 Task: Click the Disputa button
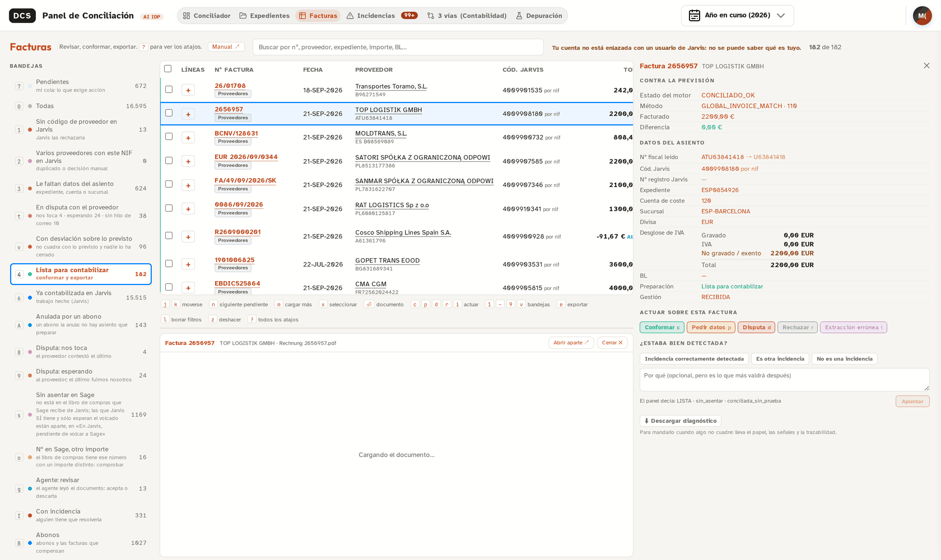coord(756,328)
